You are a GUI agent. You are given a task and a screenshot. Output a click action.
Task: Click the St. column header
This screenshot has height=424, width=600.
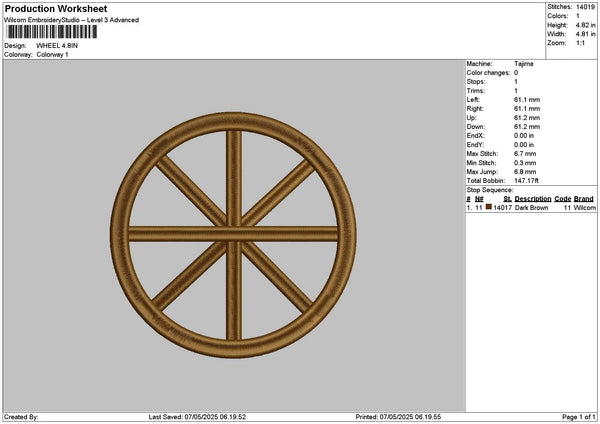coord(507,199)
